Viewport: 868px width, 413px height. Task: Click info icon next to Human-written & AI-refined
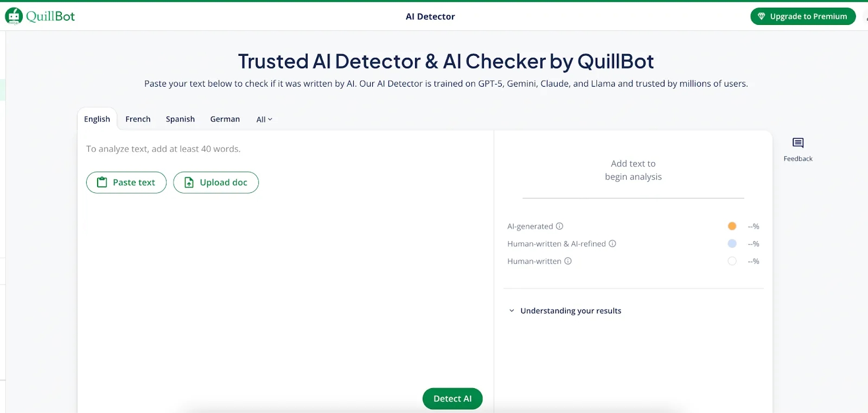tap(612, 243)
